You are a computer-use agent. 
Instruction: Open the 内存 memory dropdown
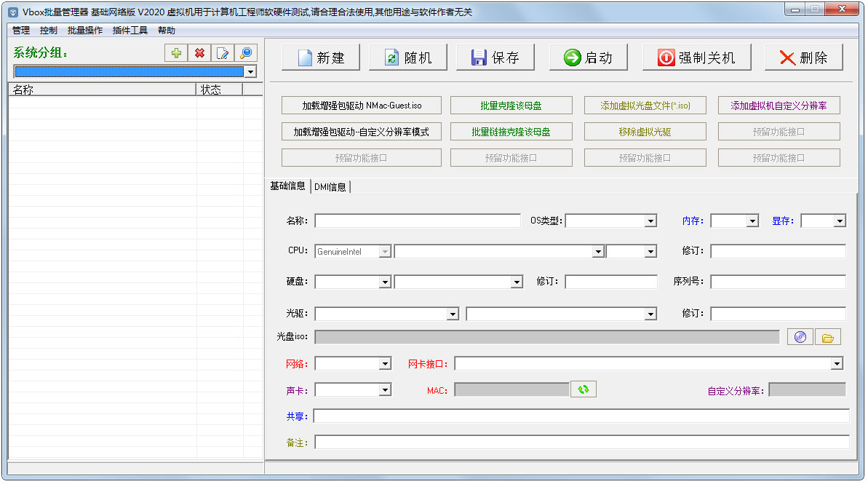(752, 221)
